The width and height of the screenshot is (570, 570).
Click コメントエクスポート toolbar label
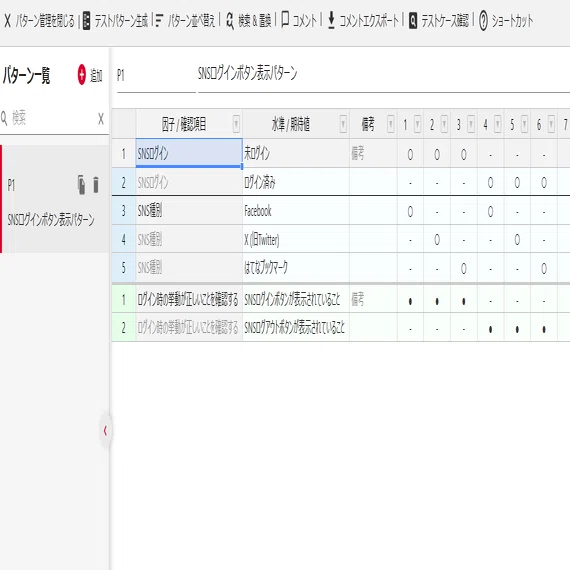point(369,21)
